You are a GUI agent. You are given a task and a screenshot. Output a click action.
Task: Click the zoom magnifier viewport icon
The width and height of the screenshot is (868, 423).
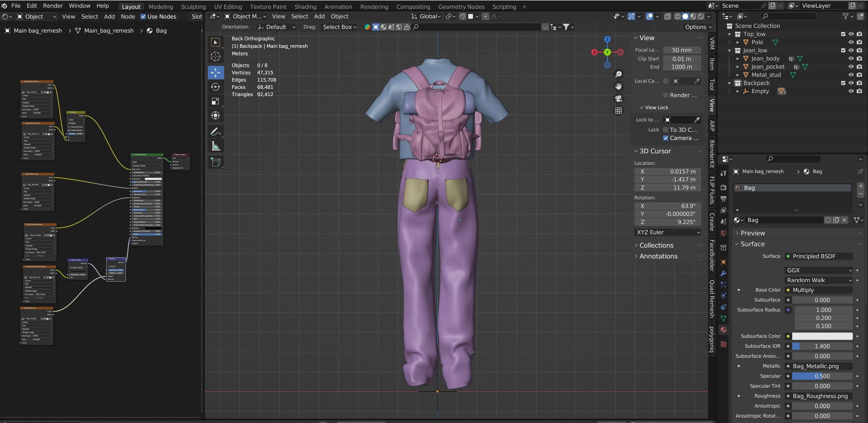tap(618, 74)
